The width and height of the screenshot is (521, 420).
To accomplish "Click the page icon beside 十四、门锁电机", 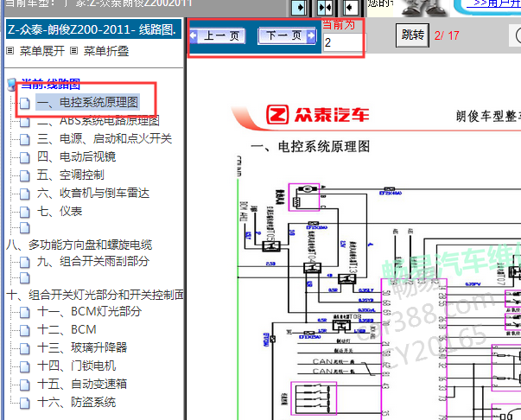I will pos(24,366).
